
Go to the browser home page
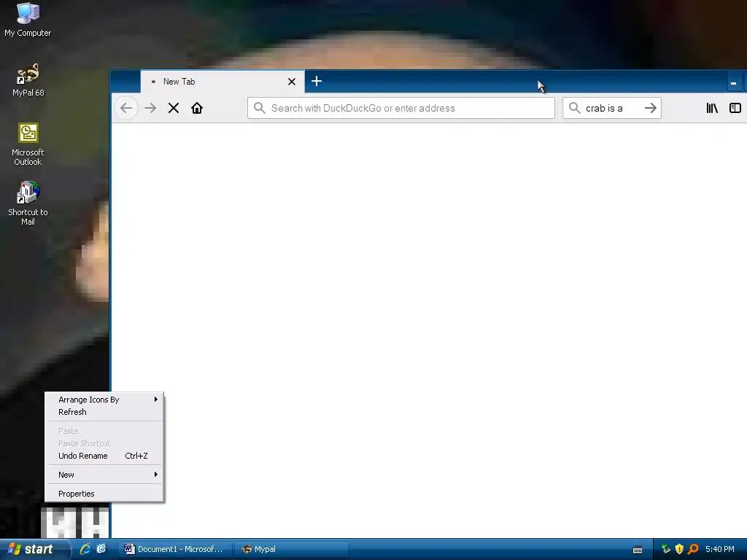197,108
